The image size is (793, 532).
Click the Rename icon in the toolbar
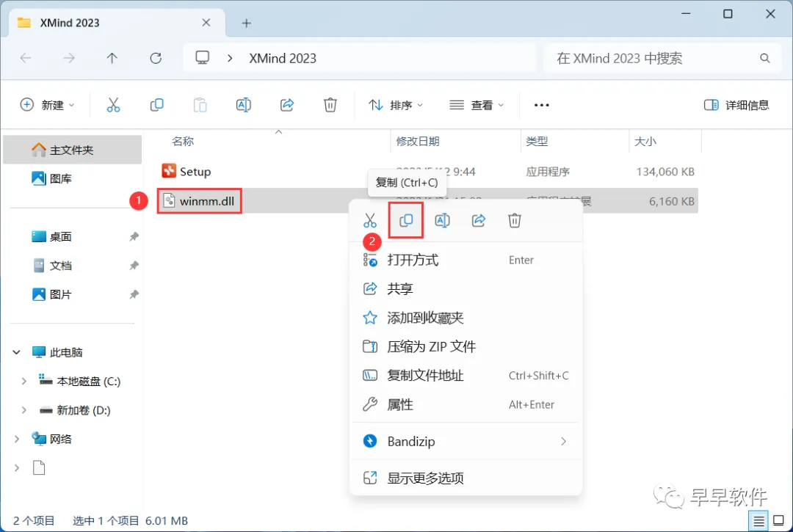[243, 105]
